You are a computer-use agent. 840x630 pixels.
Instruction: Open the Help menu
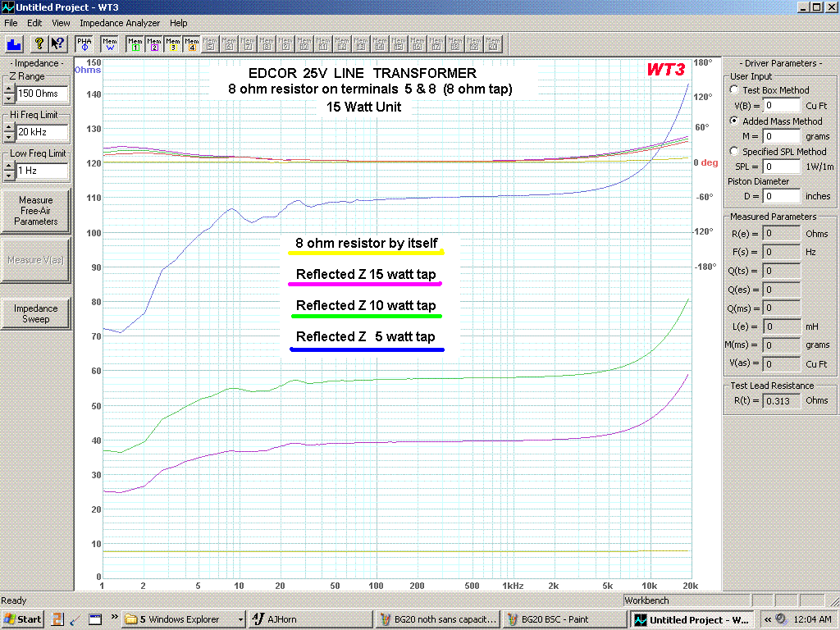[178, 23]
